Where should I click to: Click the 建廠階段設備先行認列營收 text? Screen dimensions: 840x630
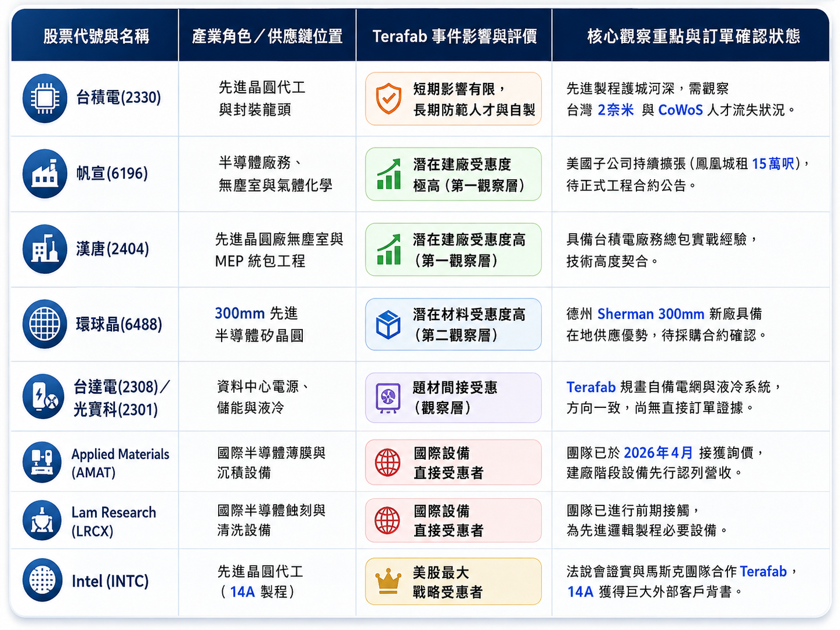(x=649, y=473)
